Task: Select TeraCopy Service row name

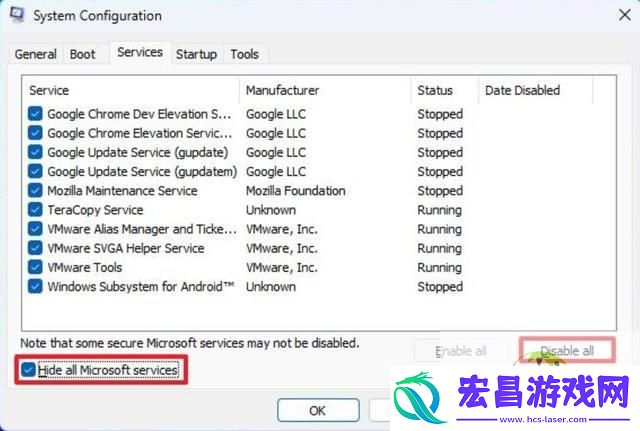Action: pyautogui.click(x=96, y=210)
